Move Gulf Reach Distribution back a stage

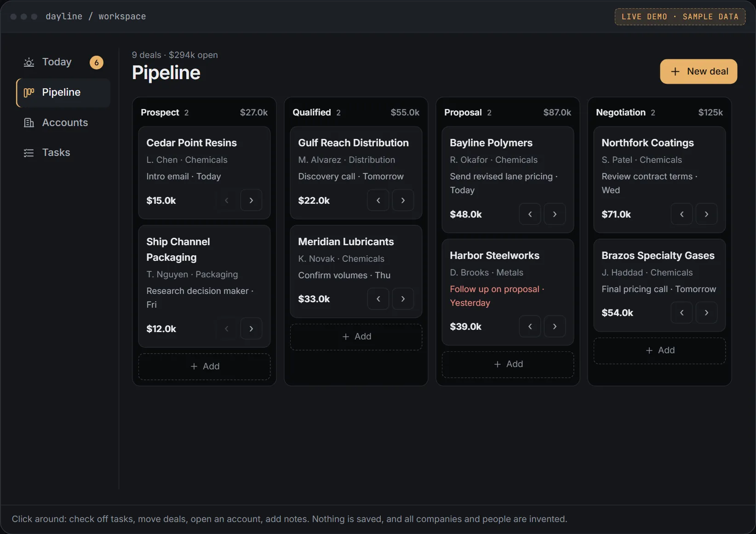pyautogui.click(x=378, y=200)
